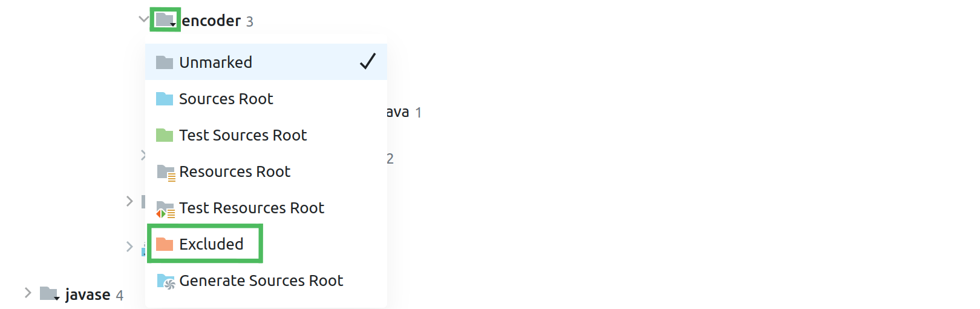Expand the collapsed node directly above javase
Image resolution: width=980 pixels, height=309 pixels.
tap(129, 247)
